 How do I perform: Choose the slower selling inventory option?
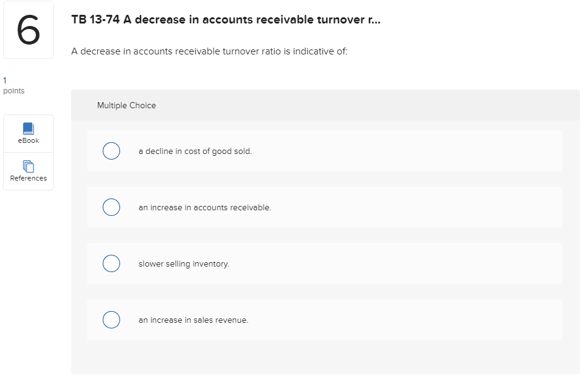coord(111,263)
